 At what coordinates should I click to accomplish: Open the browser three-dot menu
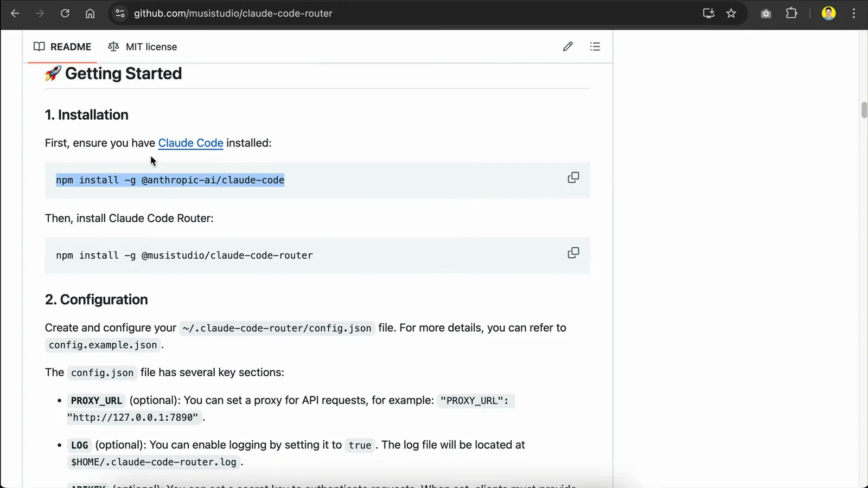[854, 13]
